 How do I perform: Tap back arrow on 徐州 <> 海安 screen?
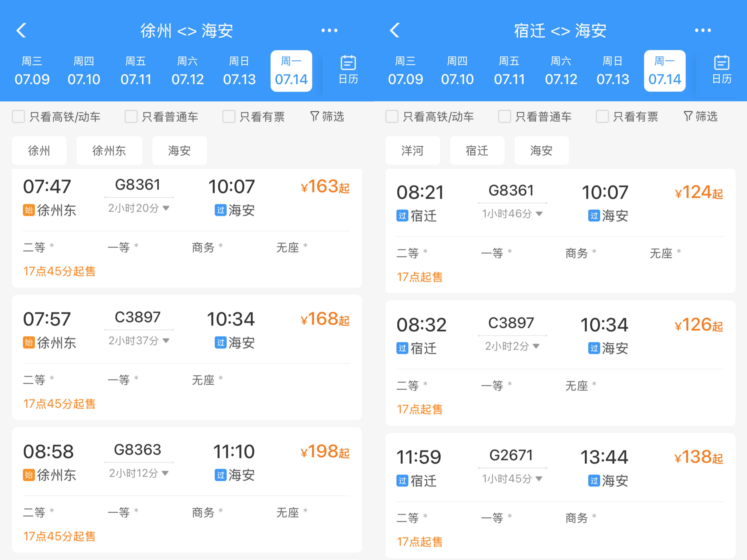(x=21, y=30)
